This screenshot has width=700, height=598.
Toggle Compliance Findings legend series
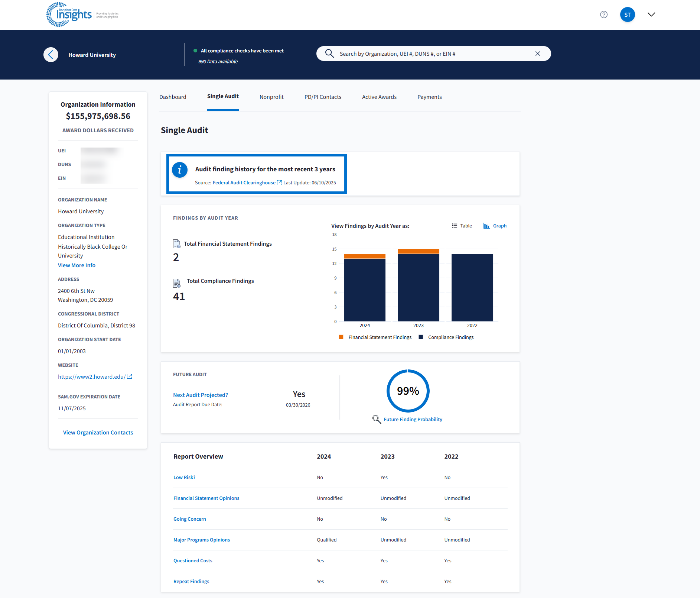click(x=446, y=337)
